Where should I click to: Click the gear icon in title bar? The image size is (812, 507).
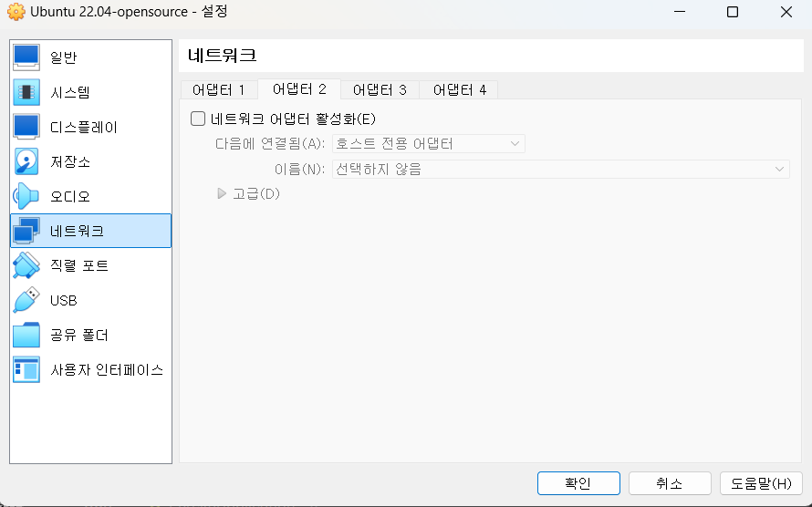coord(16,11)
